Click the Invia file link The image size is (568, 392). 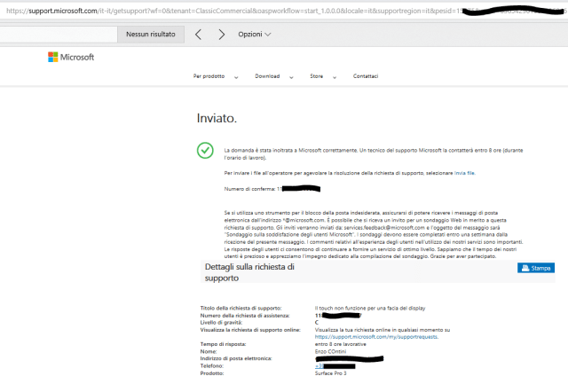tap(465, 174)
